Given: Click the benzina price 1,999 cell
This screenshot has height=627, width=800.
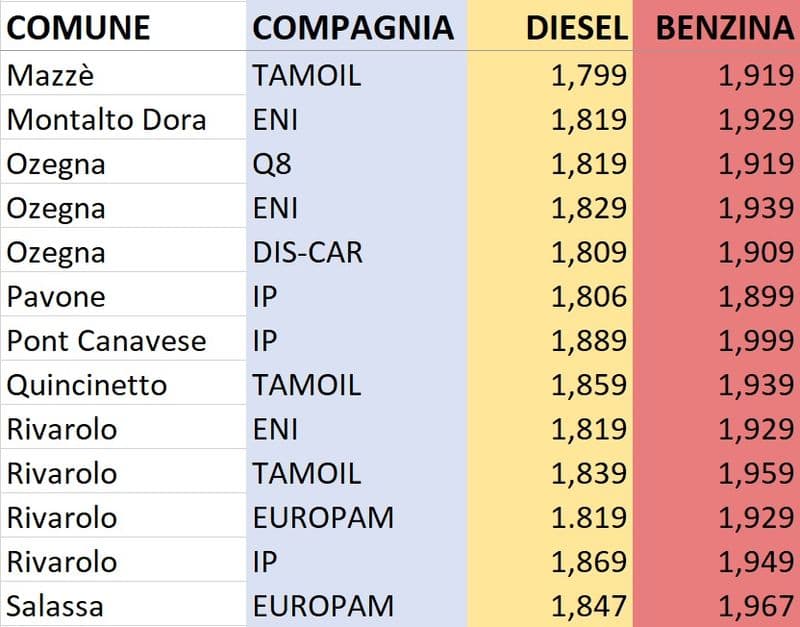Looking at the screenshot, I should click(752, 341).
